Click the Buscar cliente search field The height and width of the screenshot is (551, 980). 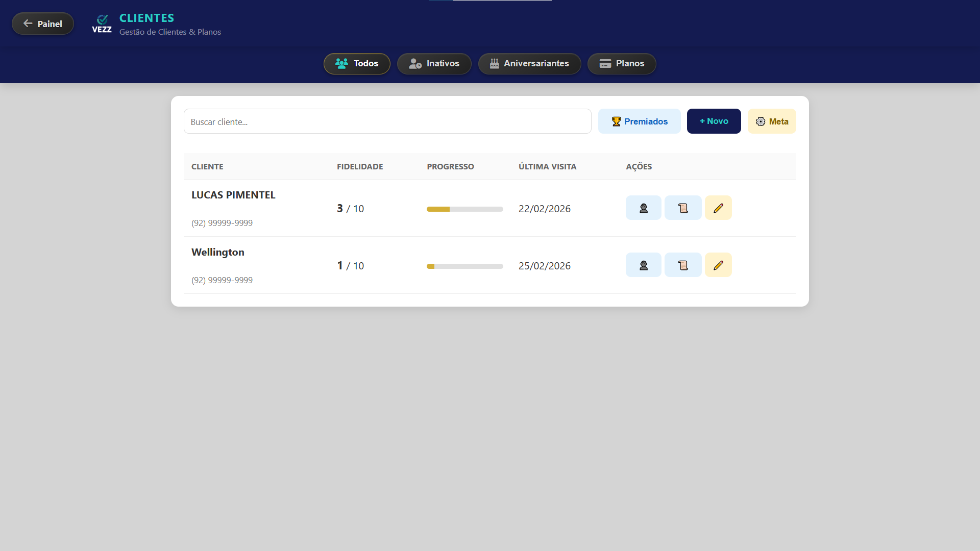click(387, 122)
